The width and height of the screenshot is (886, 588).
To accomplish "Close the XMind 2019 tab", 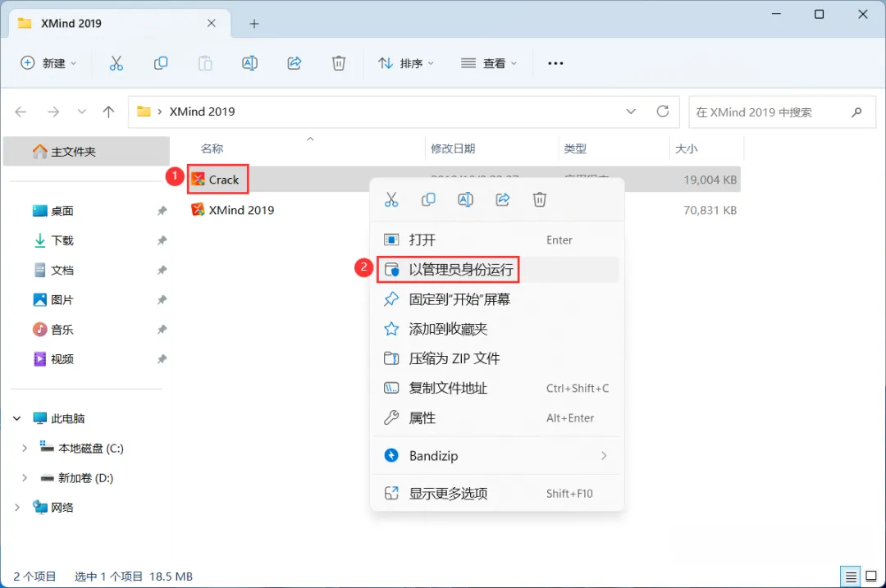I will (x=212, y=23).
